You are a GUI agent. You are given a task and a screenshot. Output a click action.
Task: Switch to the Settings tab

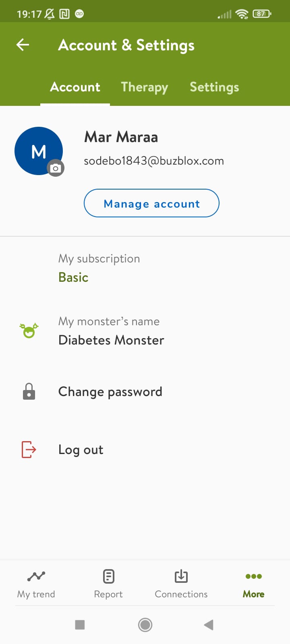coord(214,87)
